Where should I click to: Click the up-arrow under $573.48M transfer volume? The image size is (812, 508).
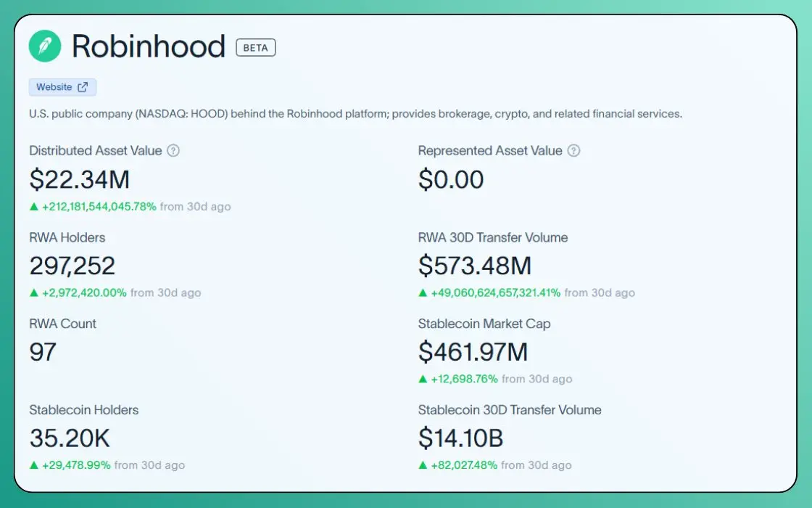[423, 293]
